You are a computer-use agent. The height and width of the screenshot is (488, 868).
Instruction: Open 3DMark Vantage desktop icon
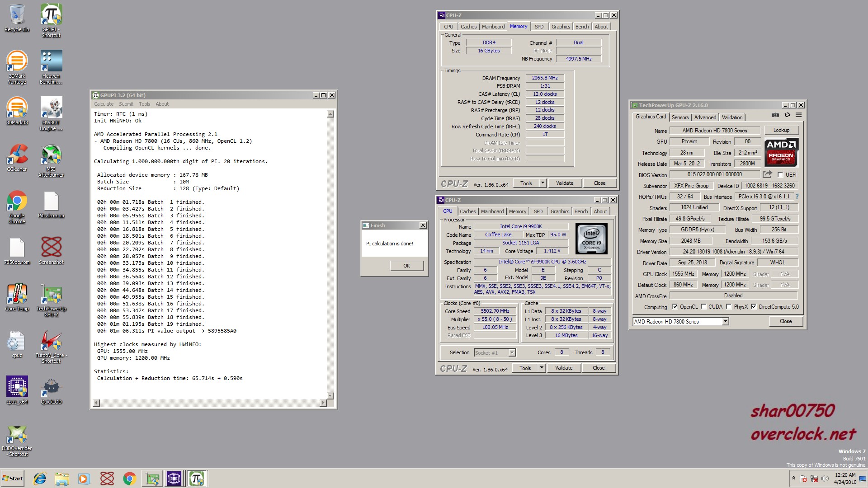17,67
